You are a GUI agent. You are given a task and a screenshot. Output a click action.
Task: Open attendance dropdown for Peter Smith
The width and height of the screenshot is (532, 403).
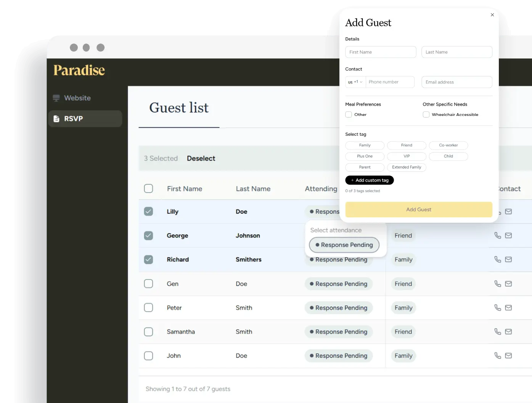point(339,308)
